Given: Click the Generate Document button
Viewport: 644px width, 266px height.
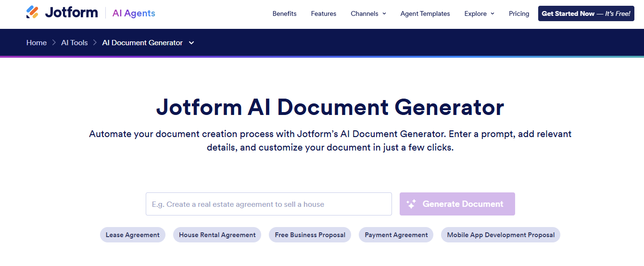Looking at the screenshot, I should coord(457,204).
